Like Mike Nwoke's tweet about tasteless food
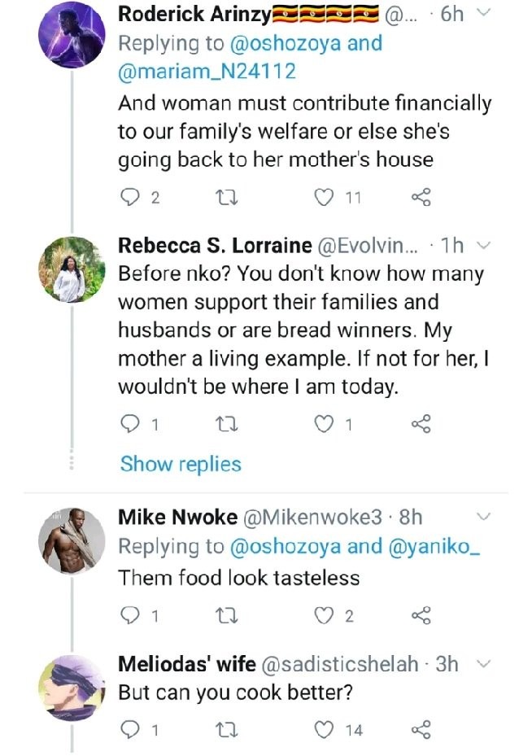532x756 pixels. coord(324,616)
